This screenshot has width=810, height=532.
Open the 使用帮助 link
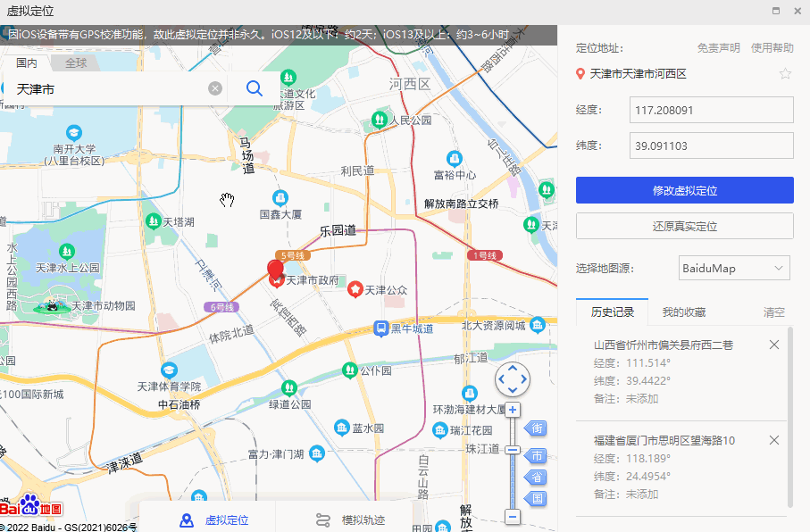772,48
